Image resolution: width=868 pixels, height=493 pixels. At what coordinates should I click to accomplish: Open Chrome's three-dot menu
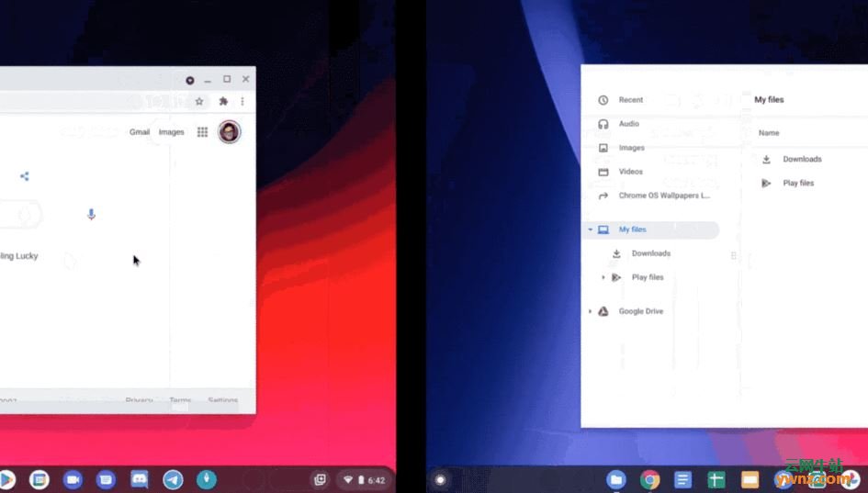pos(242,102)
